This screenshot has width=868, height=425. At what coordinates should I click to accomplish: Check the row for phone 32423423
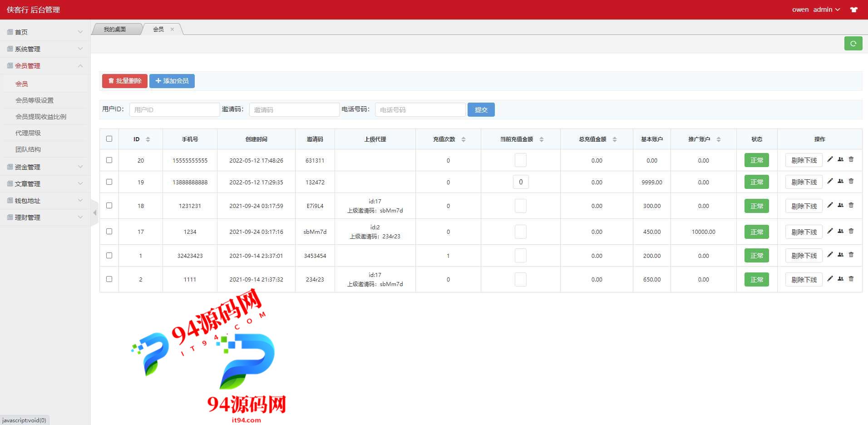109,255
